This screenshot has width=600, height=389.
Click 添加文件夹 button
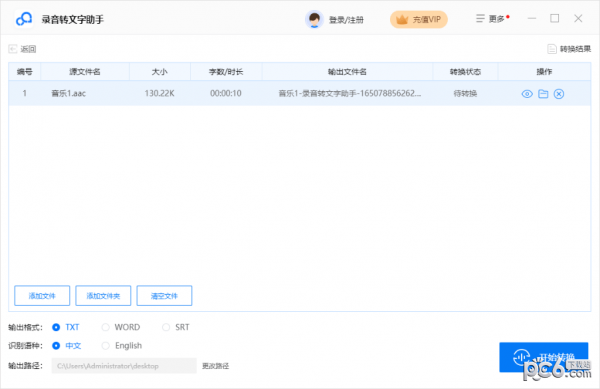click(x=103, y=296)
